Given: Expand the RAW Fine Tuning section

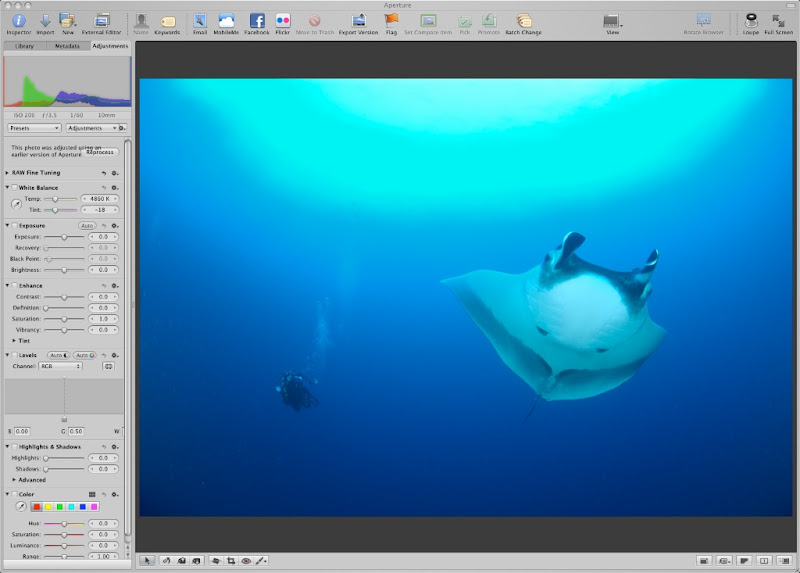Looking at the screenshot, I should pos(8,173).
